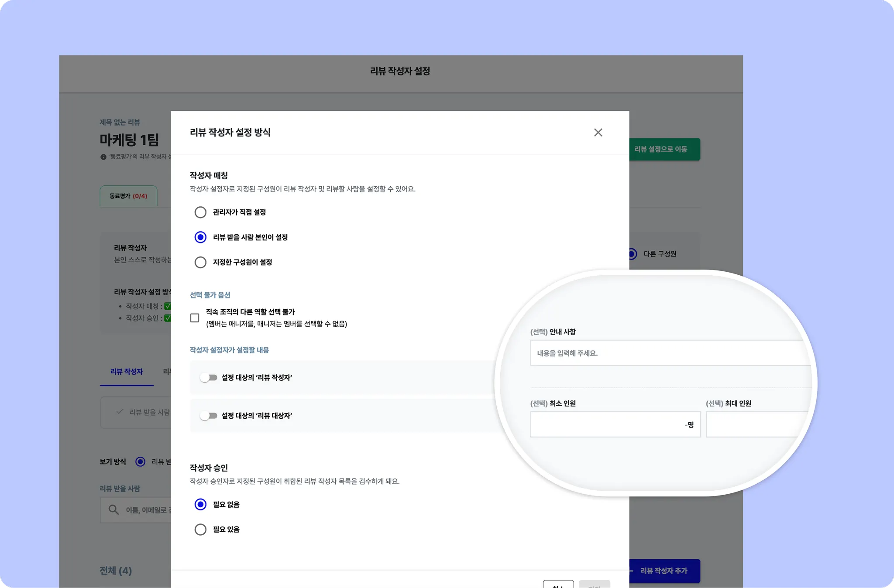Choose 지정한 구성원이 설정 radio button
The image size is (894, 588).
pos(200,262)
